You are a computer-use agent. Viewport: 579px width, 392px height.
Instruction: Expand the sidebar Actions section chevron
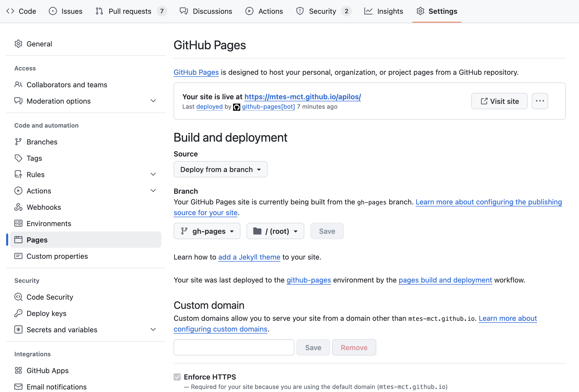click(x=153, y=191)
